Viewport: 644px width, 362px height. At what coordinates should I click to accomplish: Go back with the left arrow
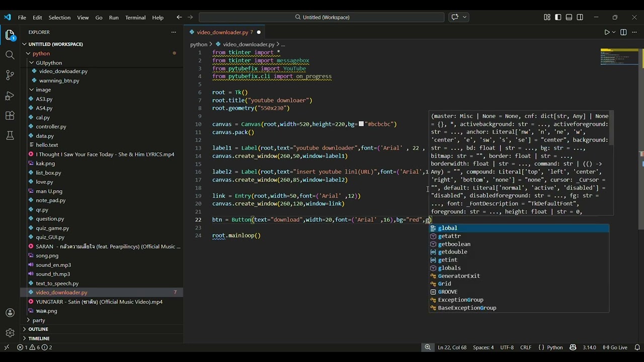point(179,17)
